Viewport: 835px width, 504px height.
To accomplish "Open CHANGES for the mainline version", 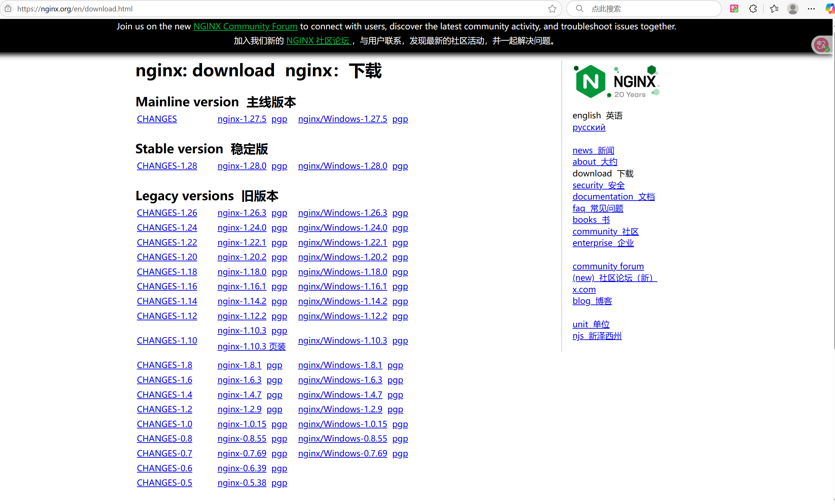I will point(156,119).
